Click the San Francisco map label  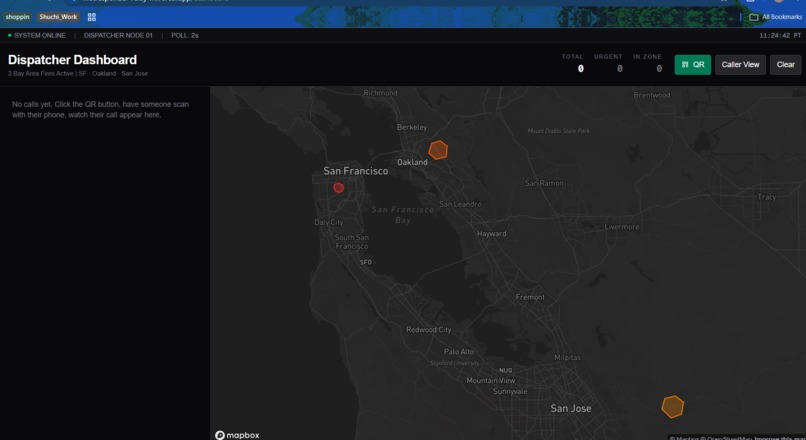click(x=356, y=171)
